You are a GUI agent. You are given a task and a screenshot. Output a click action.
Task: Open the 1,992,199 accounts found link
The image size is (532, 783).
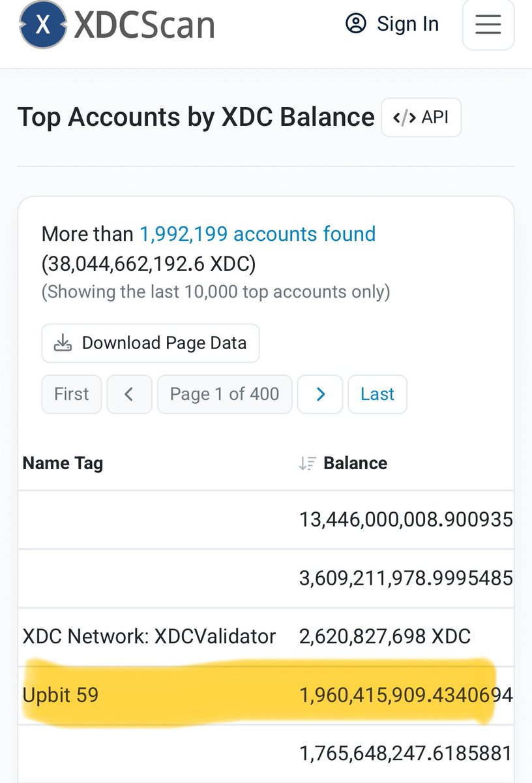258,234
